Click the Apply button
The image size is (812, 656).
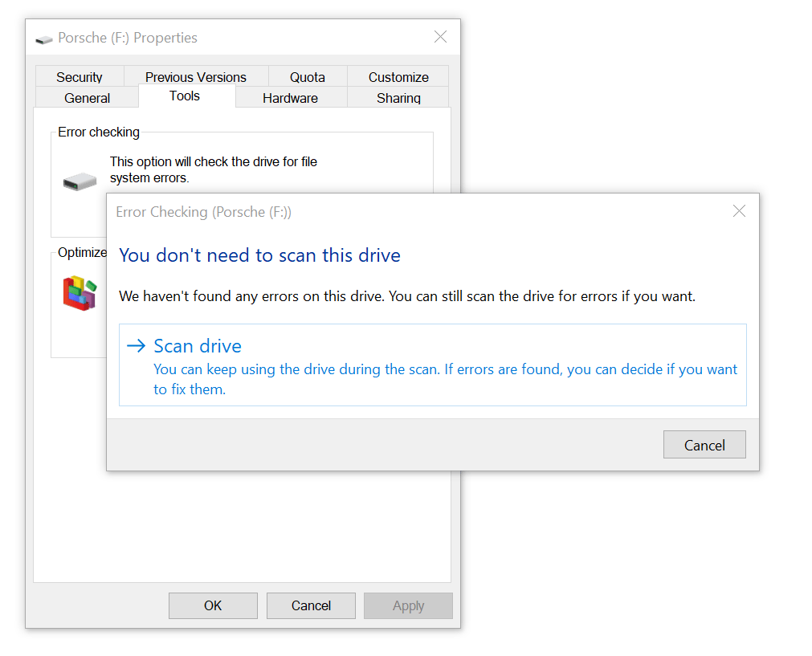(x=408, y=605)
